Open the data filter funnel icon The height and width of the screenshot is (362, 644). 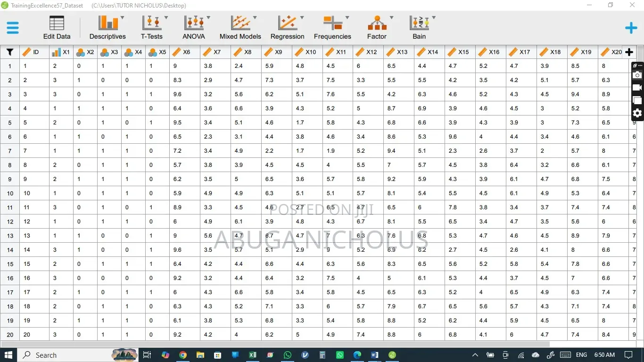9,52
